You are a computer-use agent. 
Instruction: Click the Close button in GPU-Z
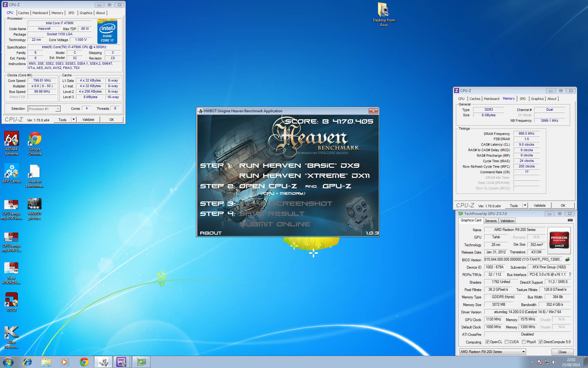562,352
